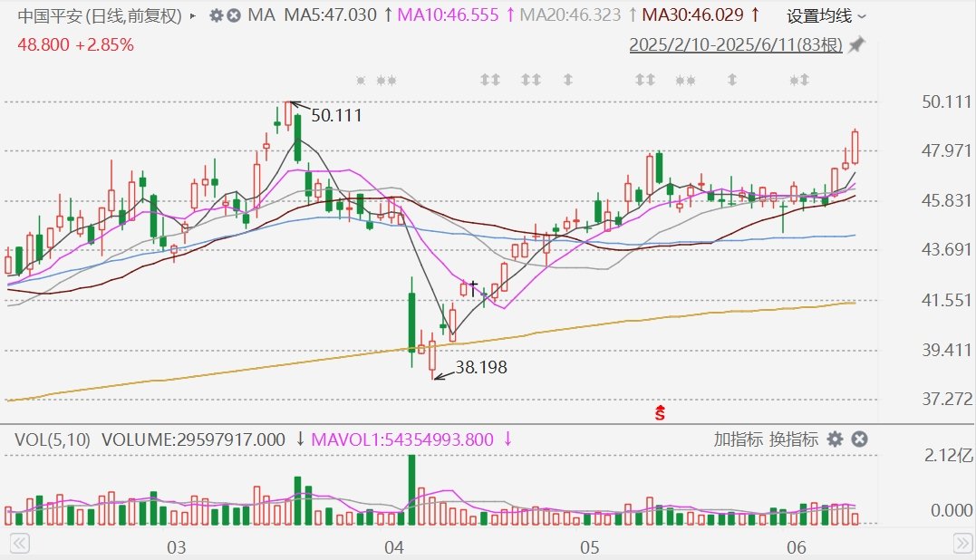Click the 37.272 price axis label
This screenshot has width=976, height=560.
[946, 399]
